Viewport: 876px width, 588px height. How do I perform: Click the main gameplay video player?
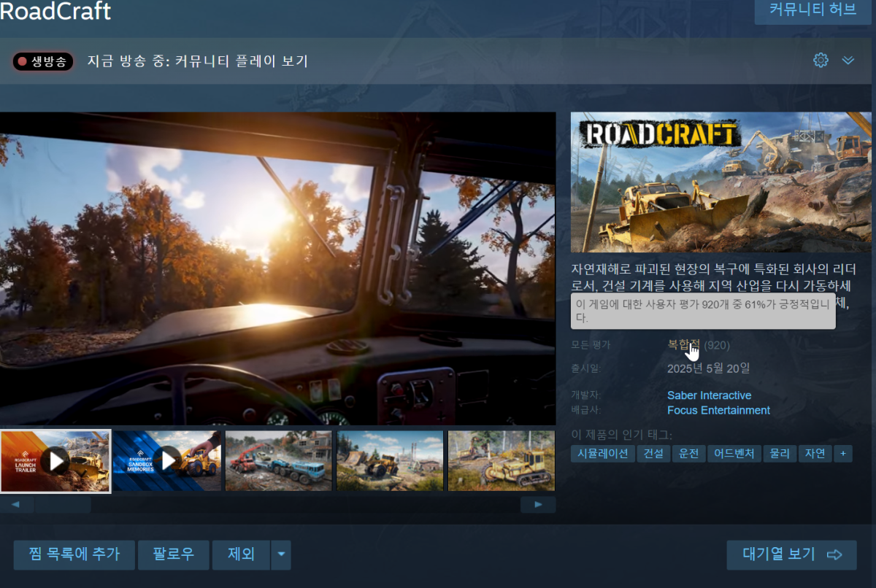tap(277, 268)
